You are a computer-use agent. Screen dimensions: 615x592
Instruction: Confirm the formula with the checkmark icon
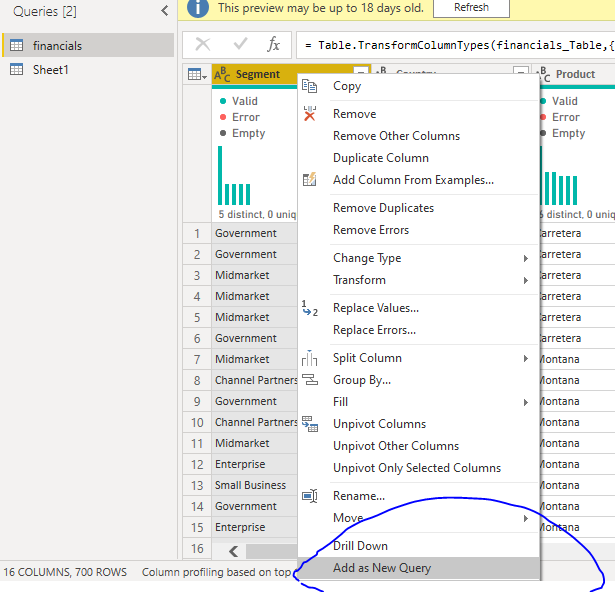[x=240, y=44]
